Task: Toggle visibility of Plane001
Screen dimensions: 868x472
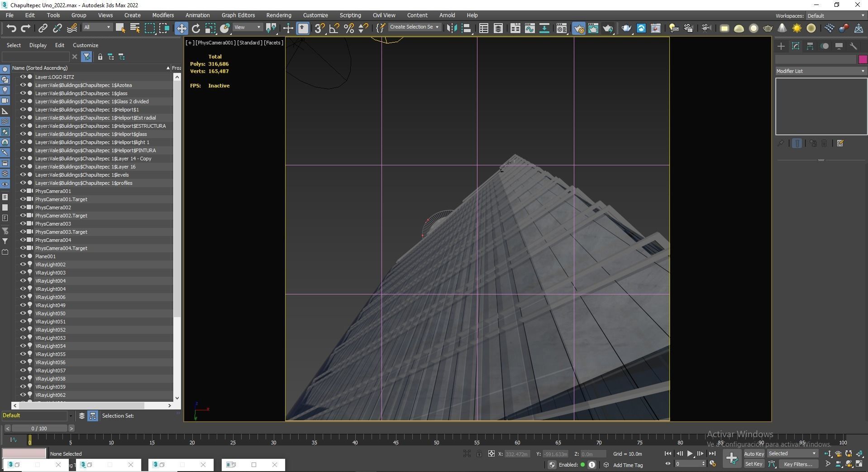Action: pos(23,256)
